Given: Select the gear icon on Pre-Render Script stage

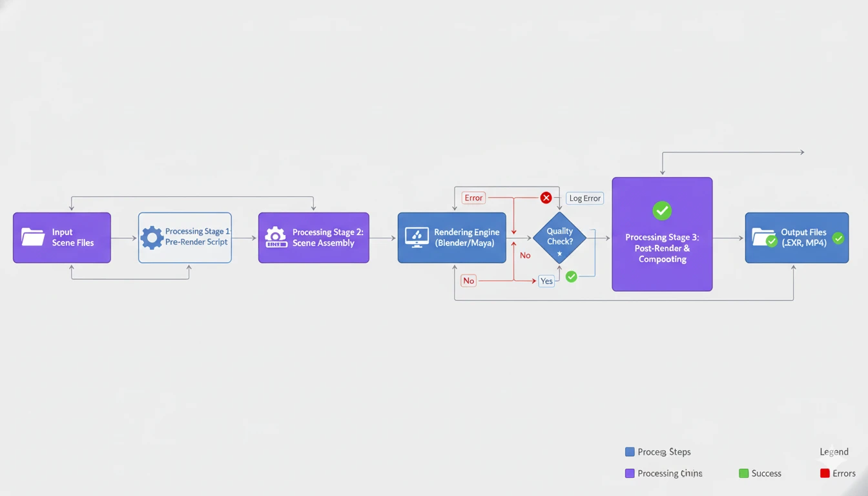Looking at the screenshot, I should (152, 238).
